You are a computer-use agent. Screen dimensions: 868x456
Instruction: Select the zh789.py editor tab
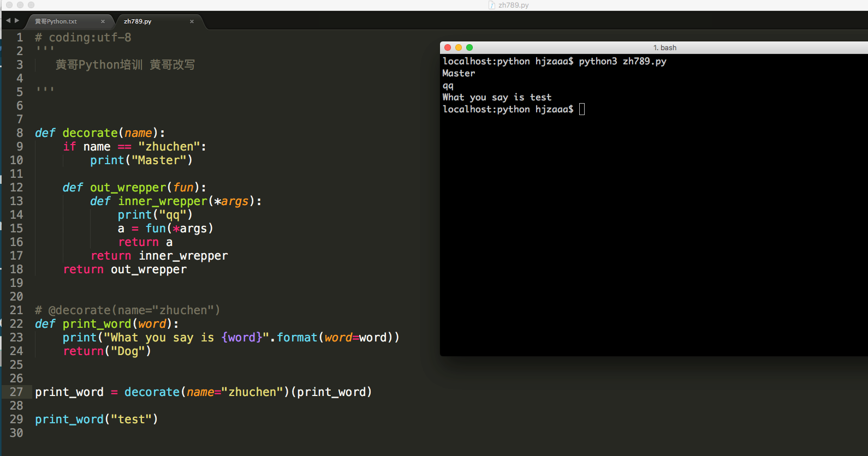point(138,22)
